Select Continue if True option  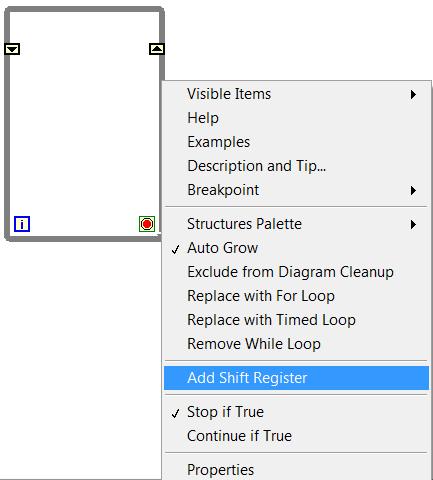click(296, 436)
